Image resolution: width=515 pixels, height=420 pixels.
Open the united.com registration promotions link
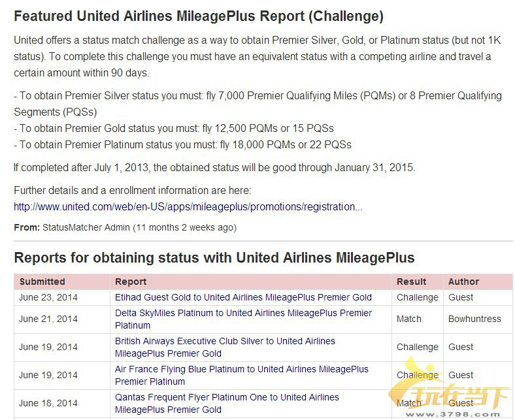(x=188, y=207)
